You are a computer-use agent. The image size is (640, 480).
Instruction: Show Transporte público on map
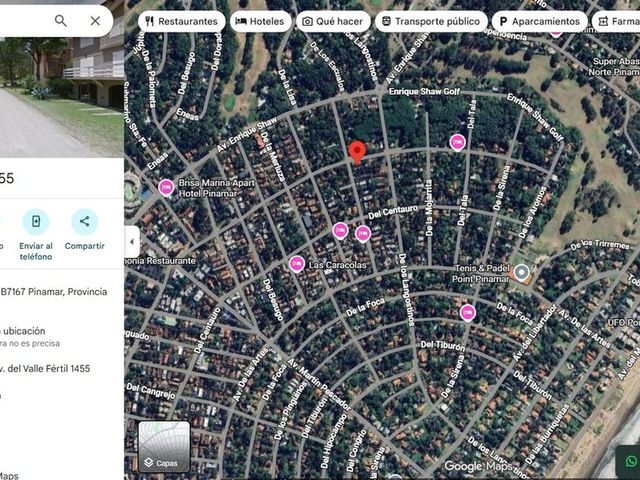pyautogui.click(x=431, y=21)
